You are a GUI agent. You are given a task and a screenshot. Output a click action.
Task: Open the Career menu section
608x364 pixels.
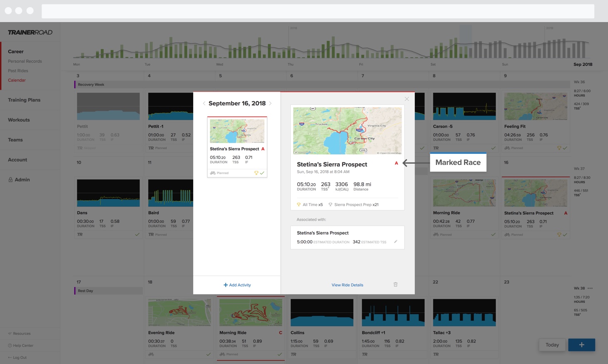[x=16, y=52]
